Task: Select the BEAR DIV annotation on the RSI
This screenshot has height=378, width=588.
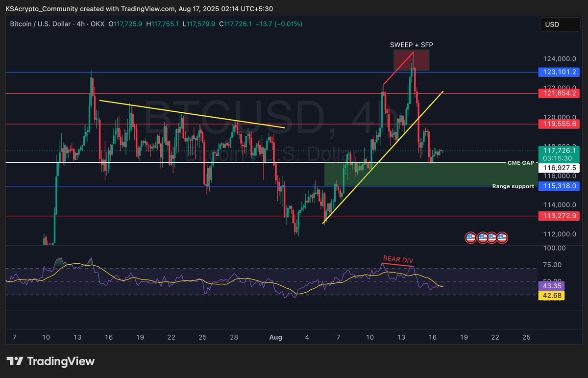Action: tap(398, 260)
